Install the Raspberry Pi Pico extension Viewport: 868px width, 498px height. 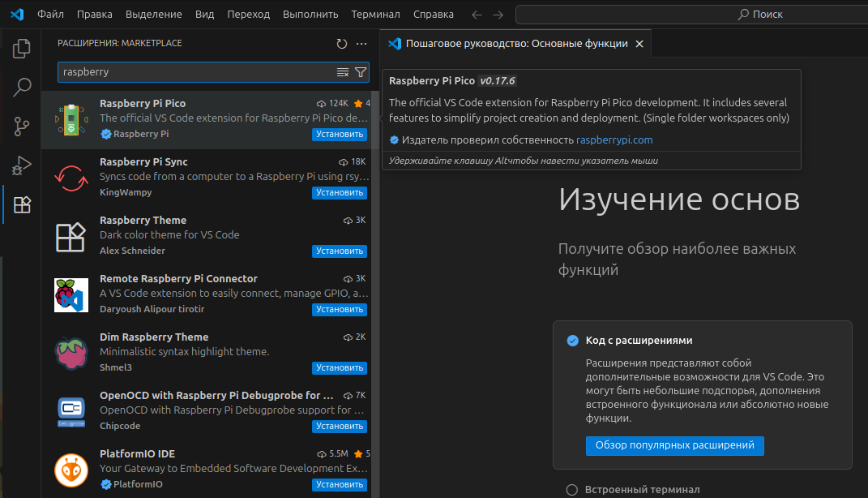point(340,134)
